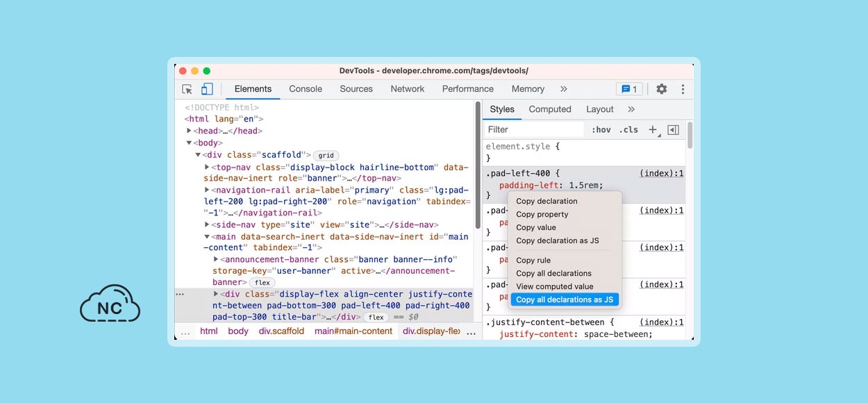Toggle the computed styles sidebar icon
Image resolution: width=868 pixels, height=403 pixels.
tap(673, 130)
